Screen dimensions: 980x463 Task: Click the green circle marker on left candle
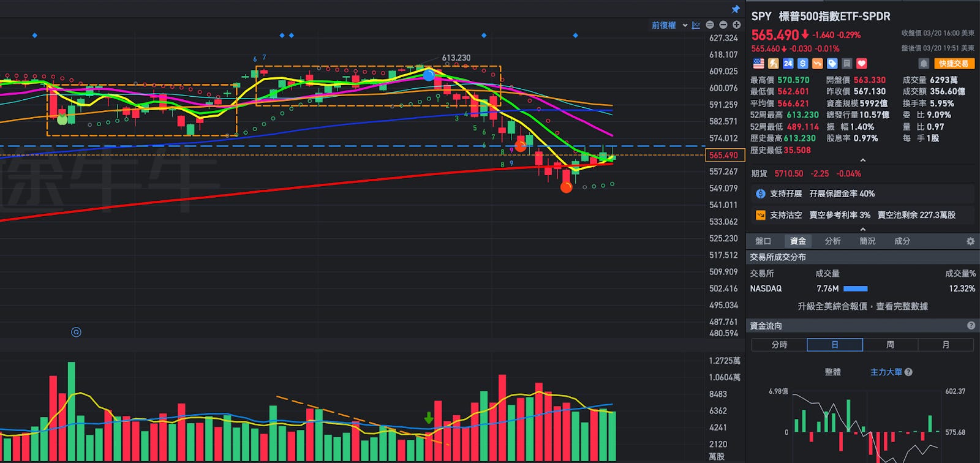pyautogui.click(x=62, y=119)
